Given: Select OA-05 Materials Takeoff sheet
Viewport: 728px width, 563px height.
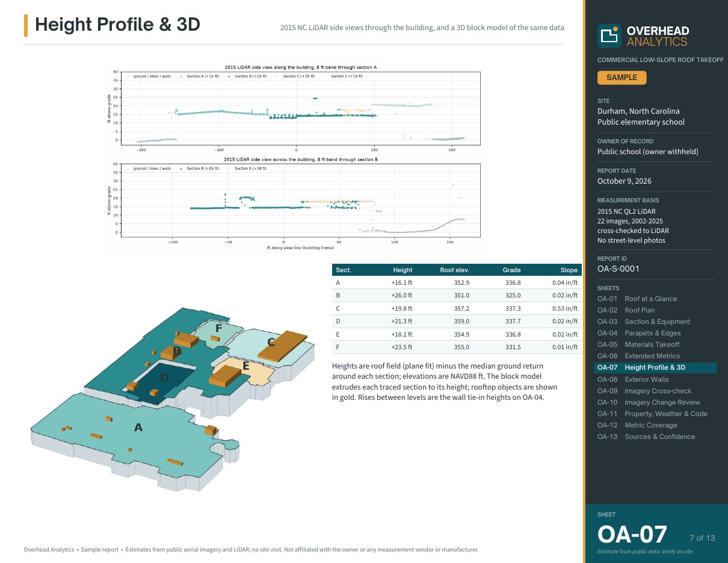Looking at the screenshot, I should (x=638, y=344).
